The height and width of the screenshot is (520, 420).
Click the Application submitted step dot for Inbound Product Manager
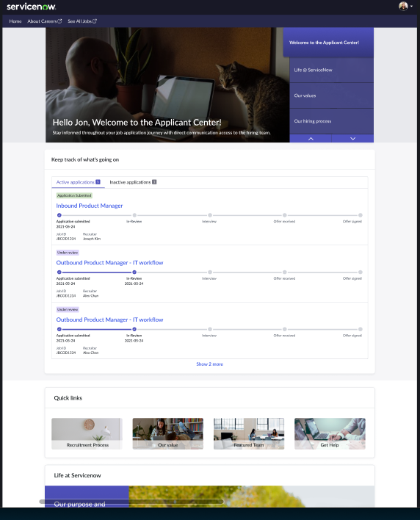click(59, 215)
